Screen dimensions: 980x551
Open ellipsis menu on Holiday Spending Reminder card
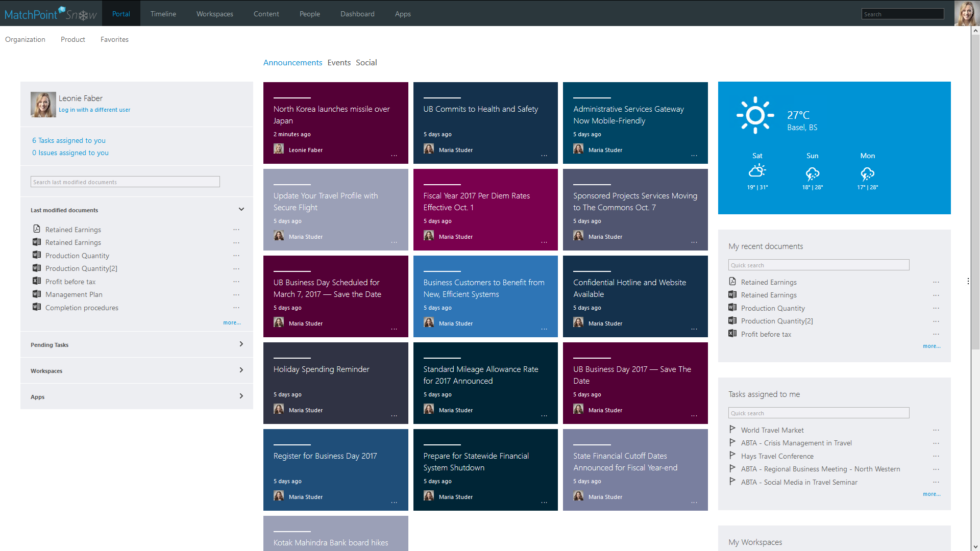tap(394, 416)
